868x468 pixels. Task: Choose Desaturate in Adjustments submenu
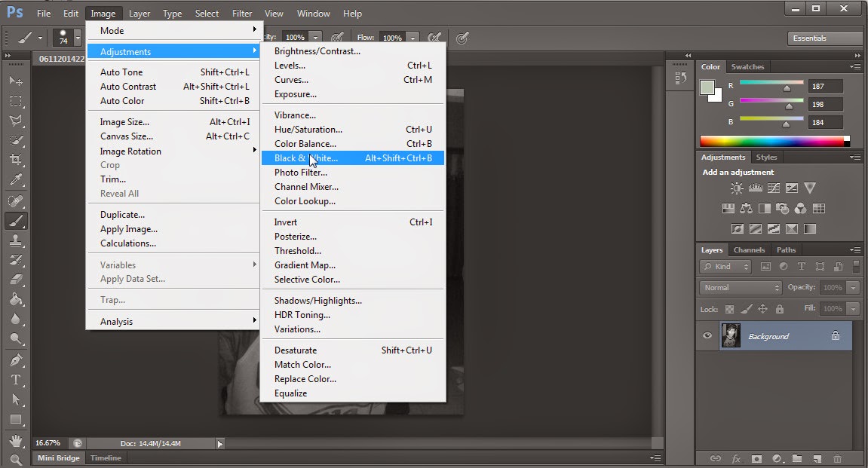[353, 350]
